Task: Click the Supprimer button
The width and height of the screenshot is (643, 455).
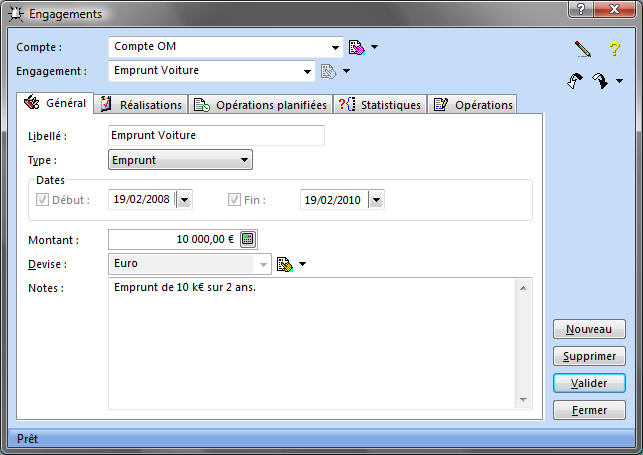Action: pos(589,356)
